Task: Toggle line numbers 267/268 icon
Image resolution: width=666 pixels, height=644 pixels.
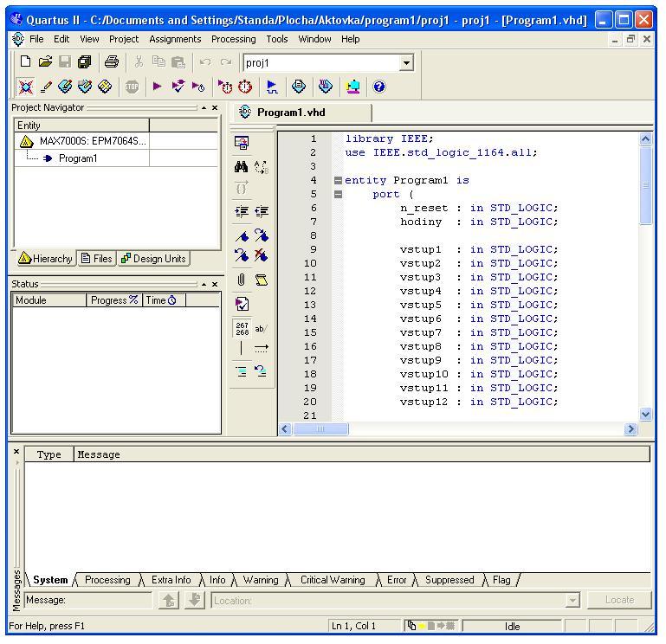Action: click(242, 329)
